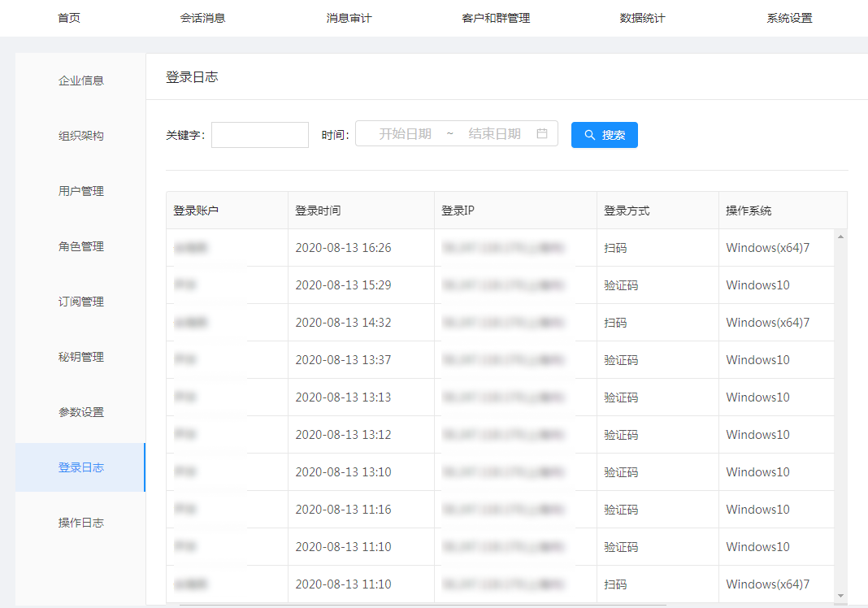Select the 开始日期 start date field
The image size is (868, 608).
pos(405,134)
